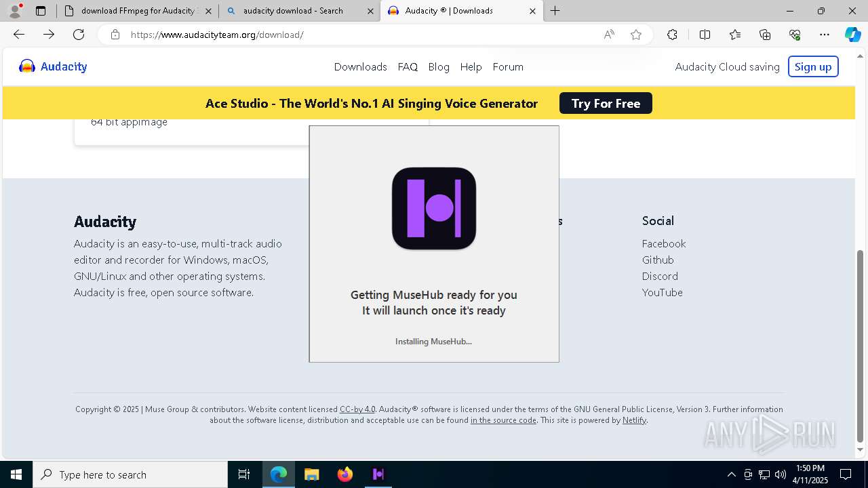The height and width of the screenshot is (488, 868).
Task: Show hidden system tray icons
Action: click(x=731, y=474)
